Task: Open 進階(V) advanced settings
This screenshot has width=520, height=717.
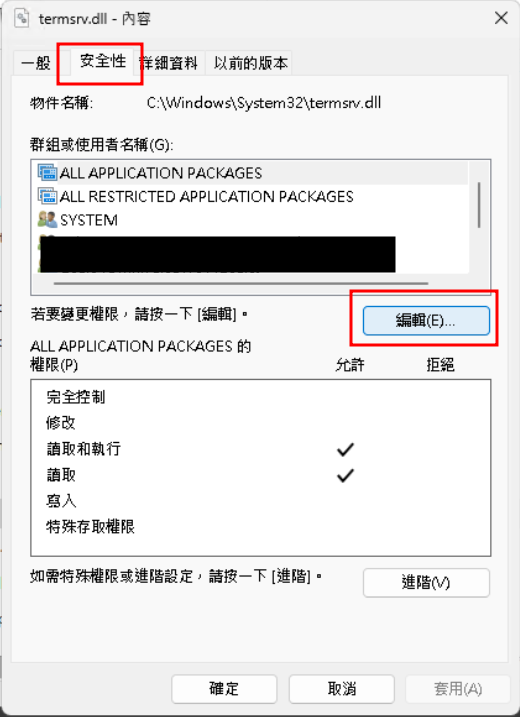Action: pyautogui.click(x=426, y=583)
